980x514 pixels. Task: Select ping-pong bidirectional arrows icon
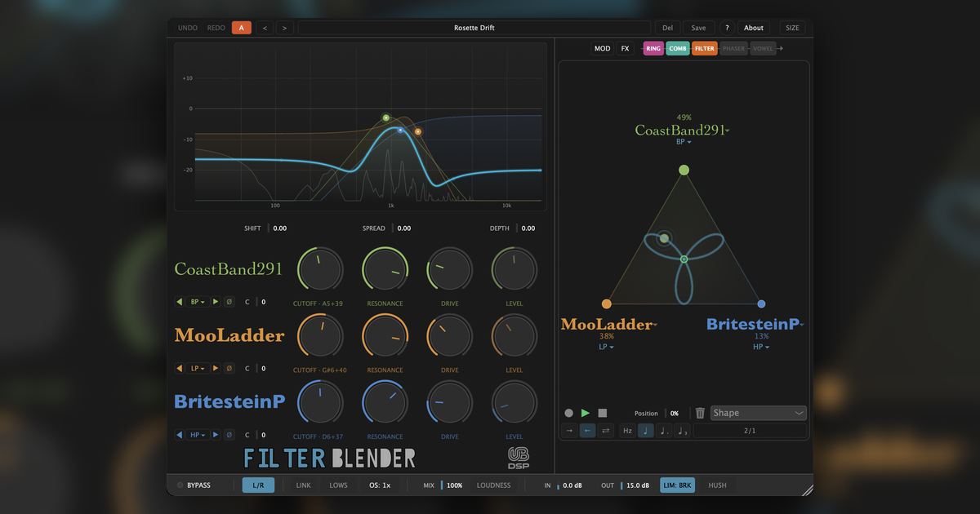(606, 431)
